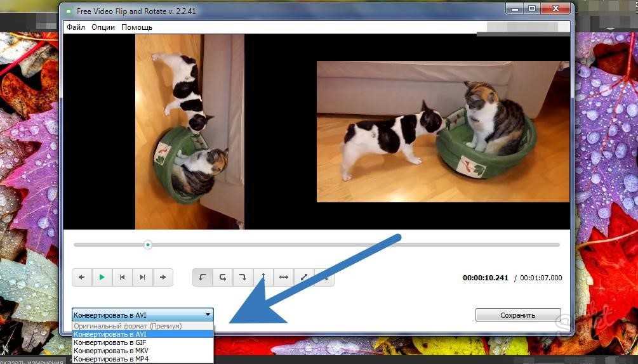Step back with the left arrow button
638x364 pixels.
(x=82, y=278)
